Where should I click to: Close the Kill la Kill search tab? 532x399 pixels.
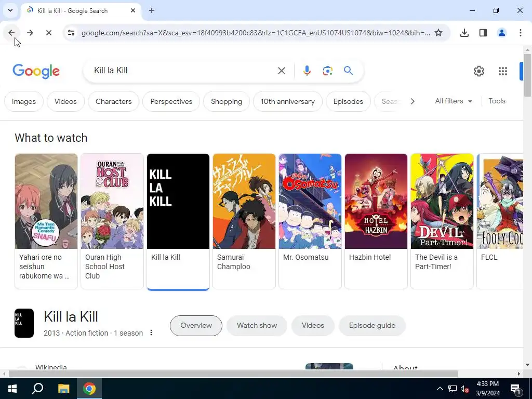point(133,10)
